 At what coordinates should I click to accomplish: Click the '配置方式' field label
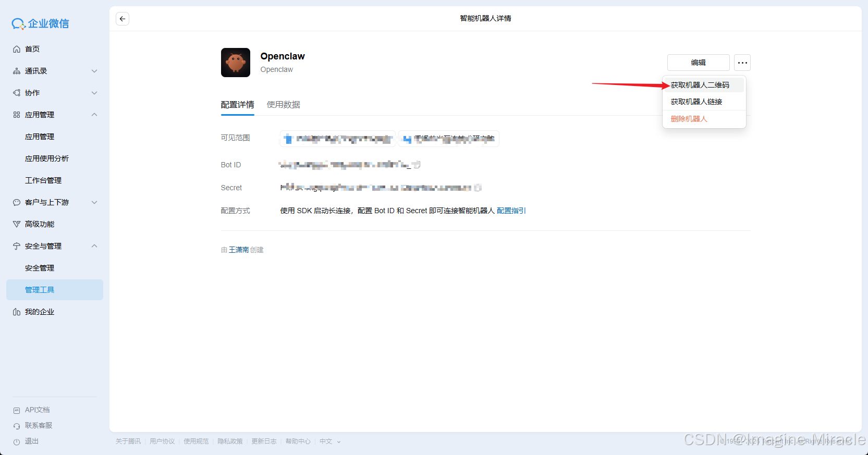pos(236,211)
